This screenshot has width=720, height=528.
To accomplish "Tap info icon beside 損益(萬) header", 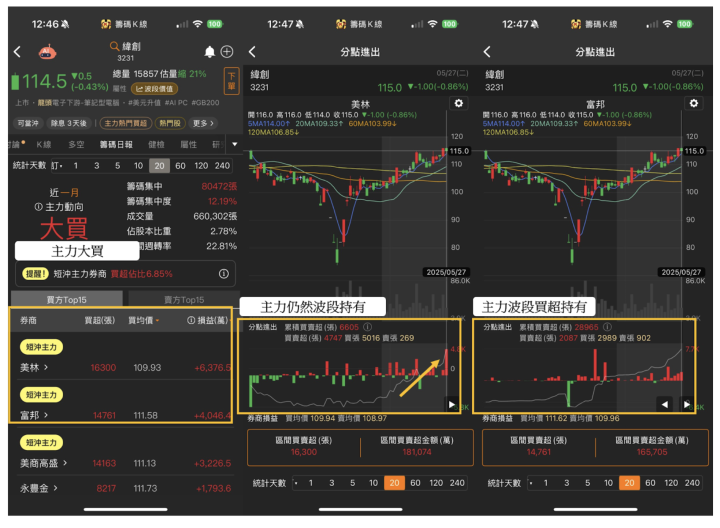I will coord(191,320).
